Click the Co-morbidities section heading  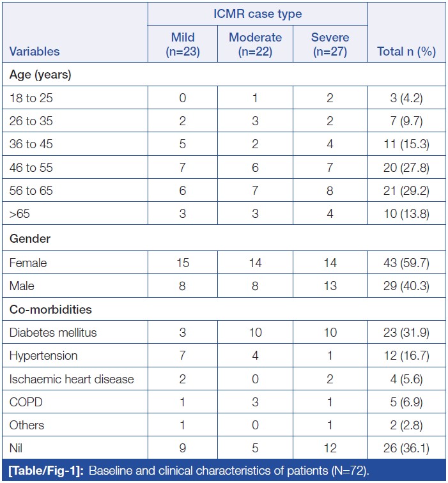[50, 309]
